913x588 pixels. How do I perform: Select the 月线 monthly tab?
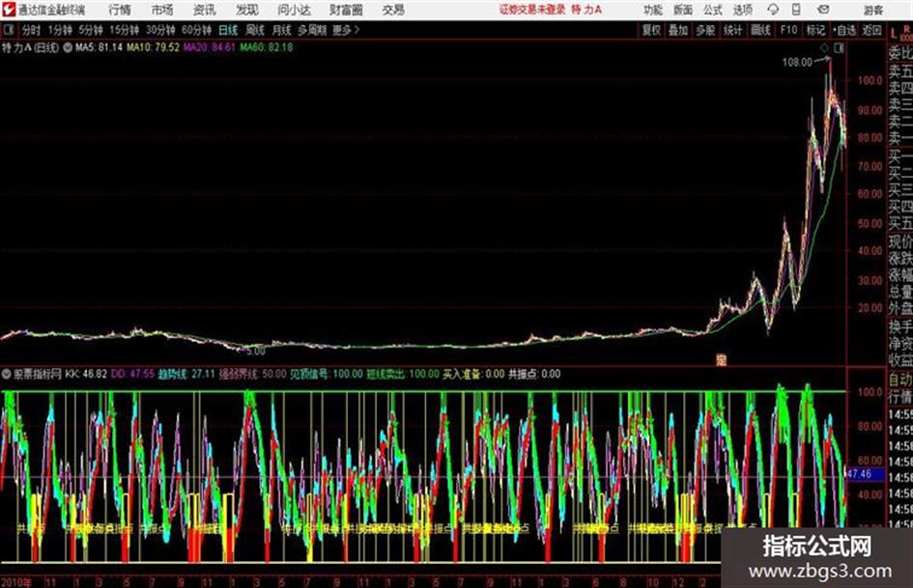(x=281, y=30)
